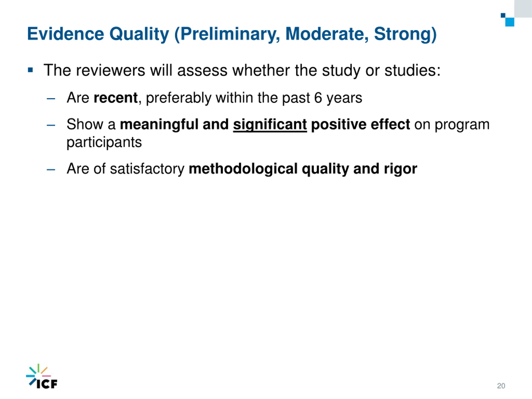Click the word 'participants'

pyautogui.click(x=104, y=143)
